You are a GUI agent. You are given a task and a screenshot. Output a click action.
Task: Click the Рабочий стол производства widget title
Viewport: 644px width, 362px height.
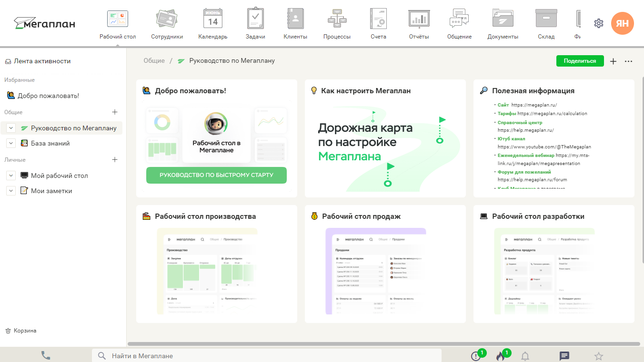tap(205, 216)
